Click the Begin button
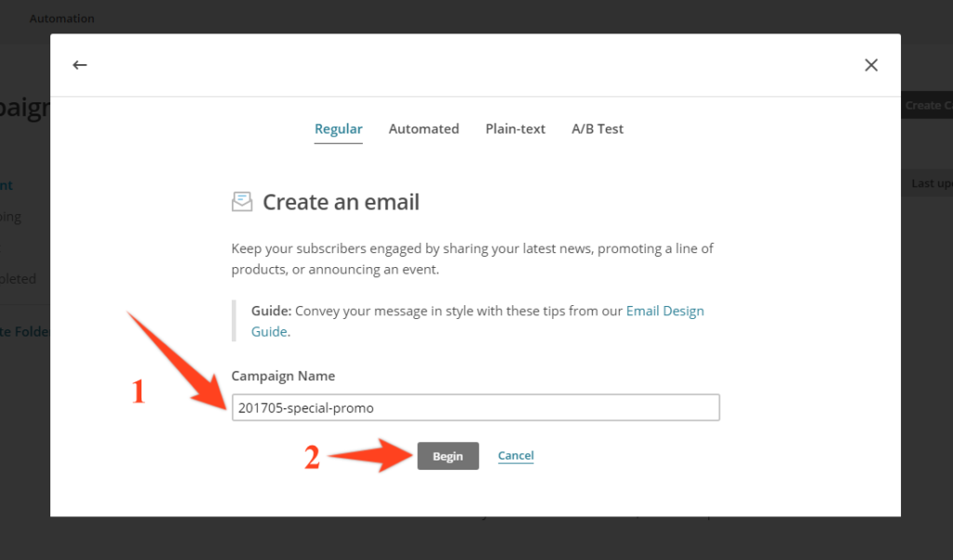Viewport: 953px width, 560px height. (x=448, y=456)
